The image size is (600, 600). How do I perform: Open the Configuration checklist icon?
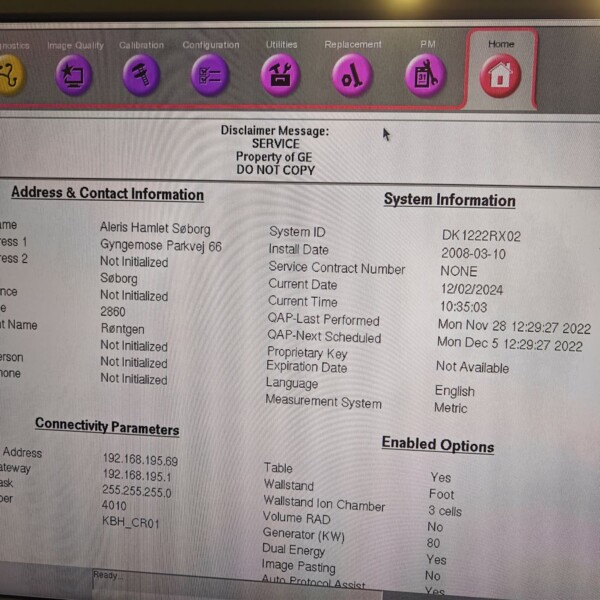click(210, 75)
